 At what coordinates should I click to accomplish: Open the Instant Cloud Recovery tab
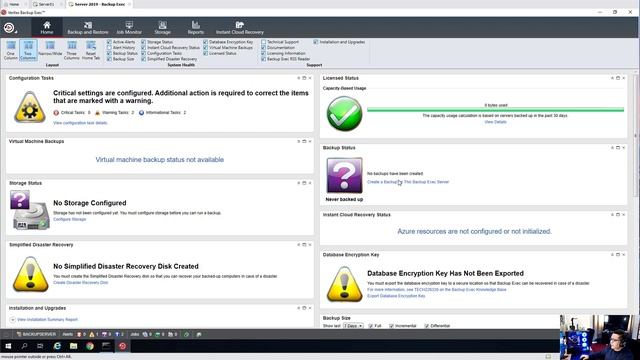click(x=240, y=28)
